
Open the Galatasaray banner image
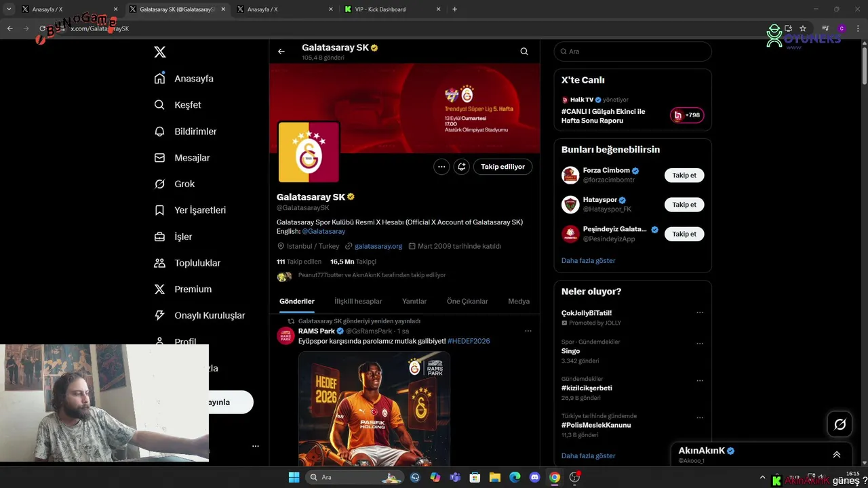coord(405,108)
